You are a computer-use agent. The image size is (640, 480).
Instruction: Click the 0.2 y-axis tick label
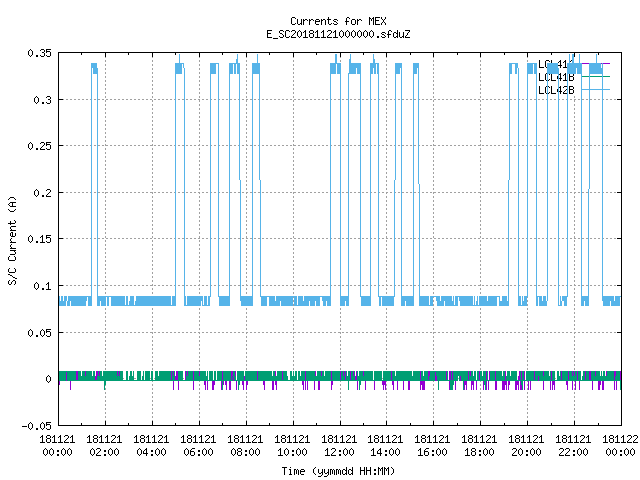tap(42, 193)
